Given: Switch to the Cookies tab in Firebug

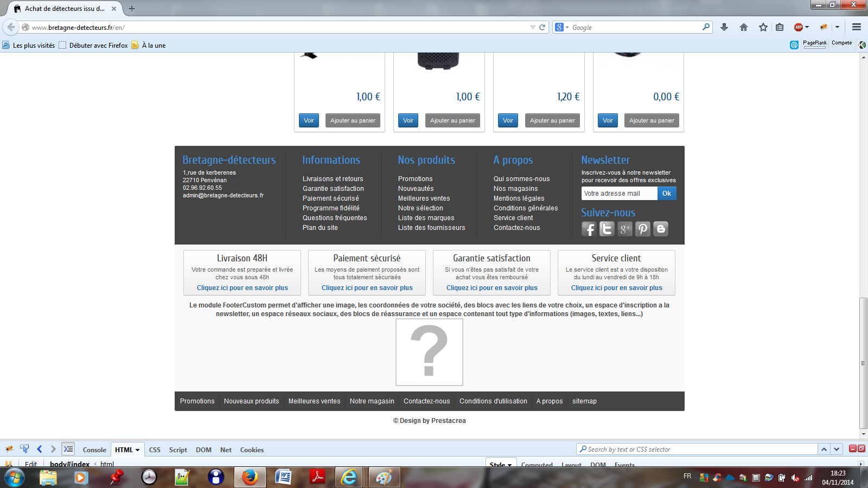Looking at the screenshot, I should point(252,450).
